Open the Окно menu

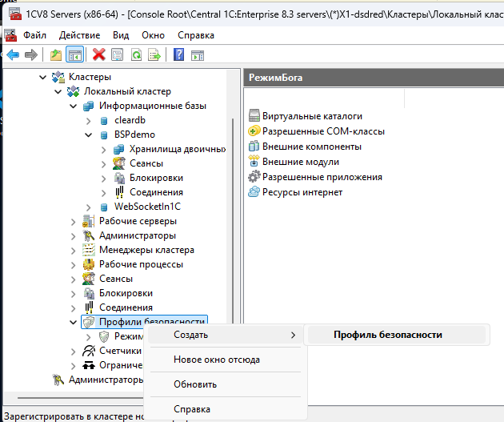point(153,35)
